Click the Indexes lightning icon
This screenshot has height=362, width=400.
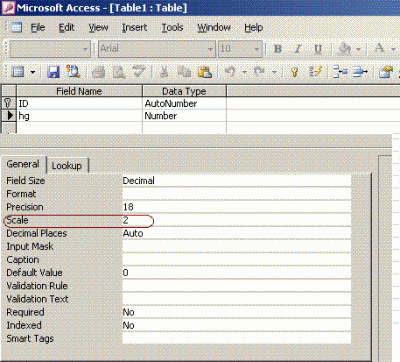click(x=315, y=72)
